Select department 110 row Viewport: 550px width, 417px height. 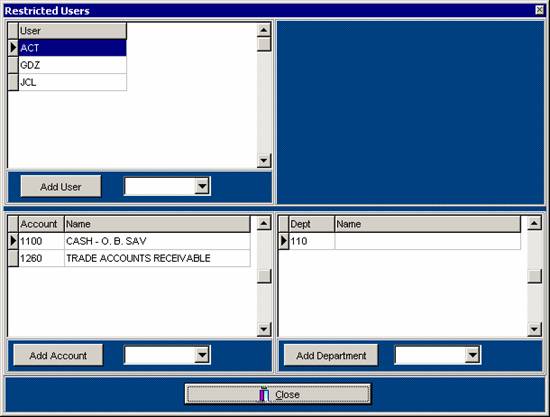click(x=405, y=241)
